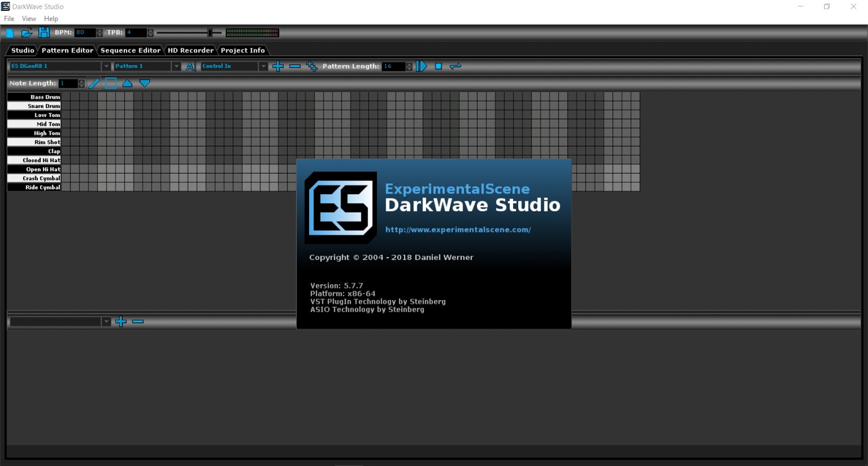Select the rectangle selection tool
This screenshot has height=466, width=868.
[111, 83]
